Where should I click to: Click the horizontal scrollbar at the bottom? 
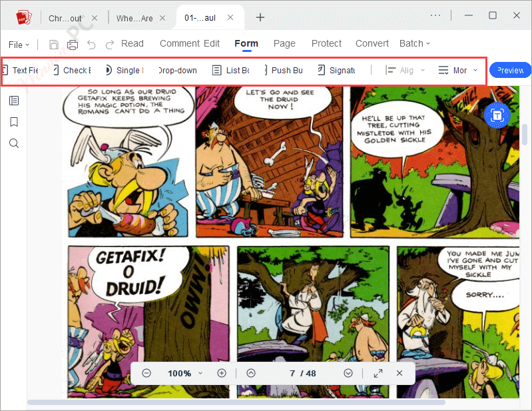[236, 402]
